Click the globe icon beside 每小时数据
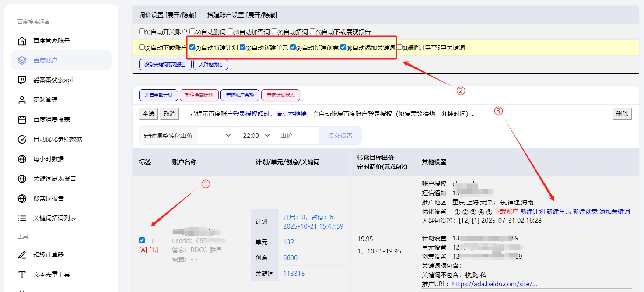This screenshot has height=292, width=644. (x=22, y=159)
